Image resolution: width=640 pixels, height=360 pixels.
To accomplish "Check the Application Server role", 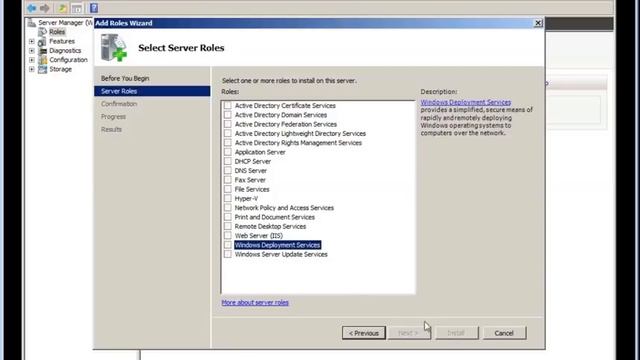I will (228, 152).
